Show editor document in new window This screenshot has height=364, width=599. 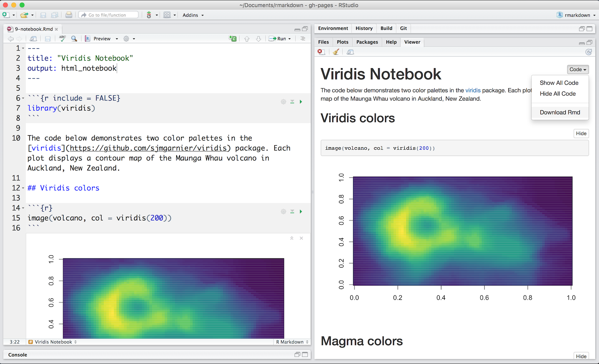coord(33,39)
